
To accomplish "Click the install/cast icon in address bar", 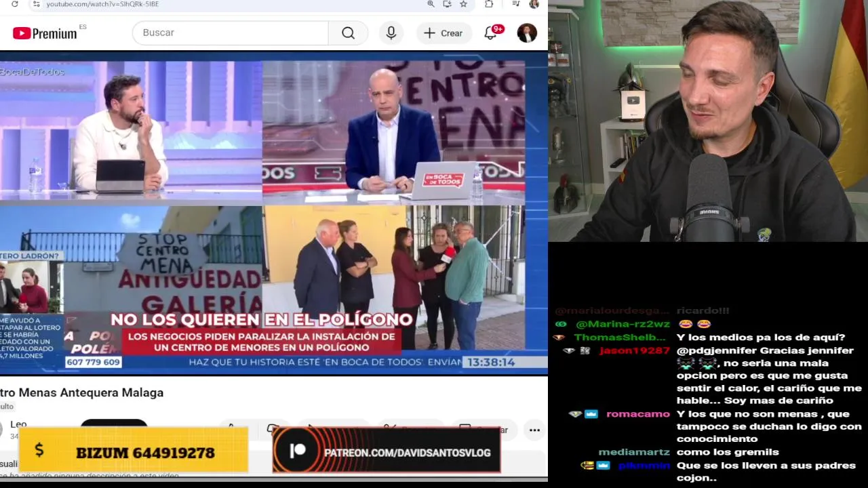I will 447,4.
